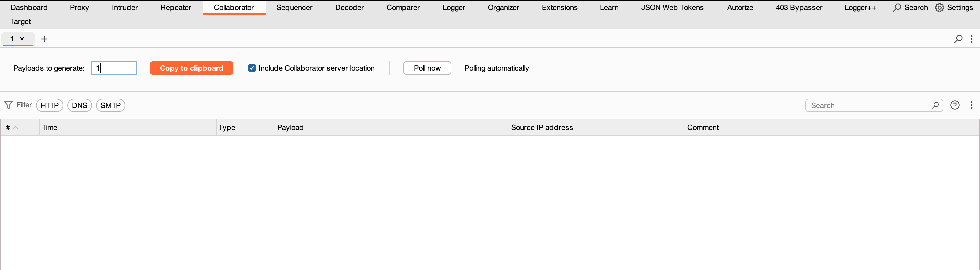980x270 pixels.
Task: Open the help question mark icon
Action: click(x=955, y=105)
